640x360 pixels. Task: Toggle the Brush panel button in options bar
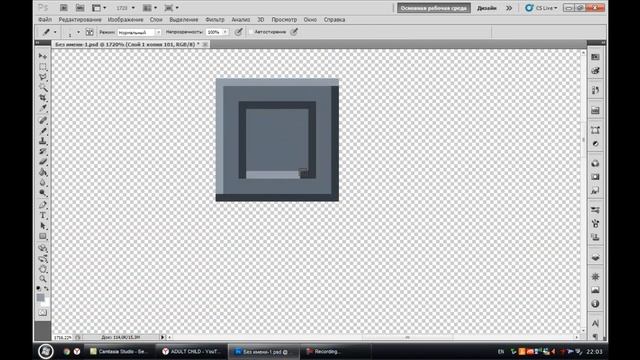pyautogui.click(x=89, y=32)
